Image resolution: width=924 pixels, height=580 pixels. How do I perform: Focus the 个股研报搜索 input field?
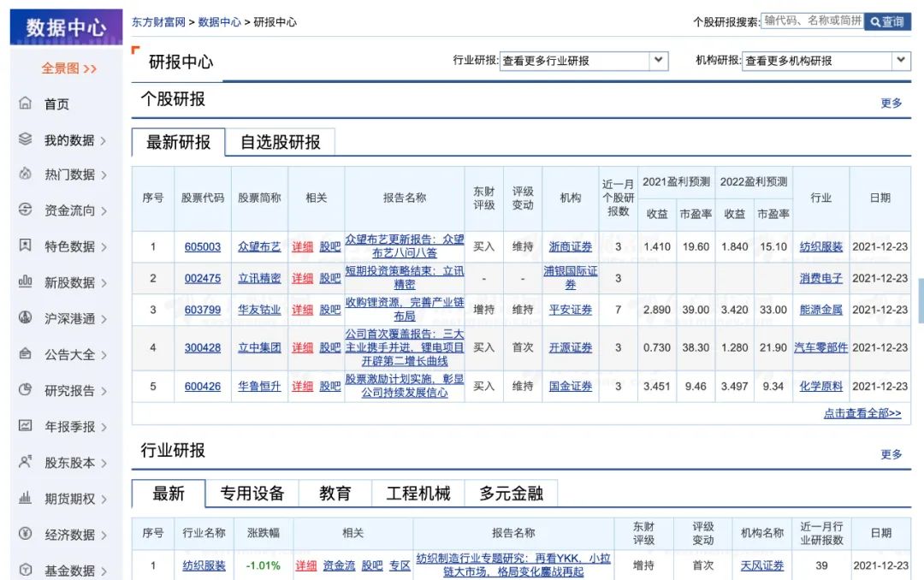point(813,21)
